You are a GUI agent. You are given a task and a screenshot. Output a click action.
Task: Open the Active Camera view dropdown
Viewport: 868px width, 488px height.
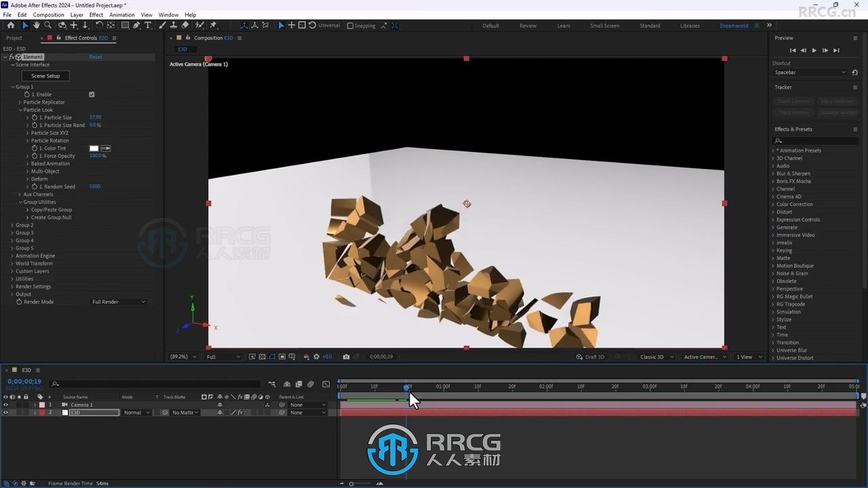click(704, 357)
